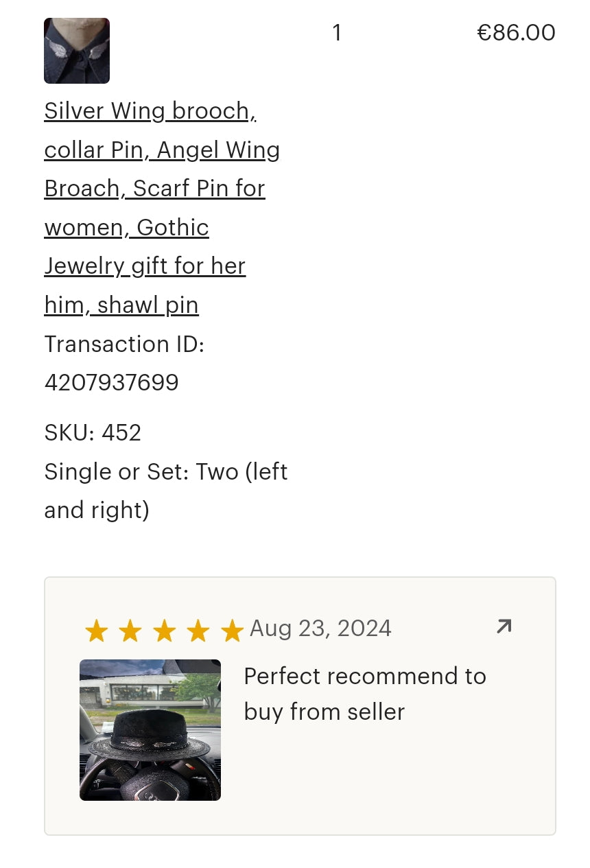Click the SKU: 452 text
The image size is (590, 868).
click(93, 432)
